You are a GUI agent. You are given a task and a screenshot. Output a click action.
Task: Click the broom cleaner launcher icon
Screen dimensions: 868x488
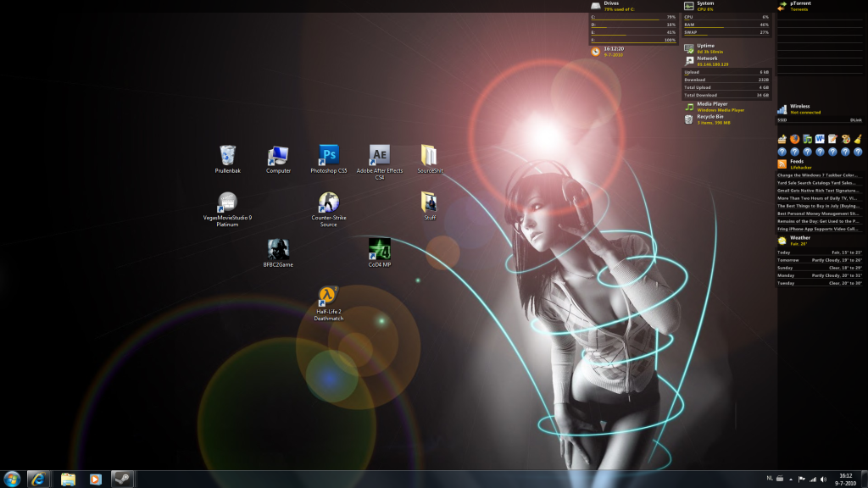858,139
